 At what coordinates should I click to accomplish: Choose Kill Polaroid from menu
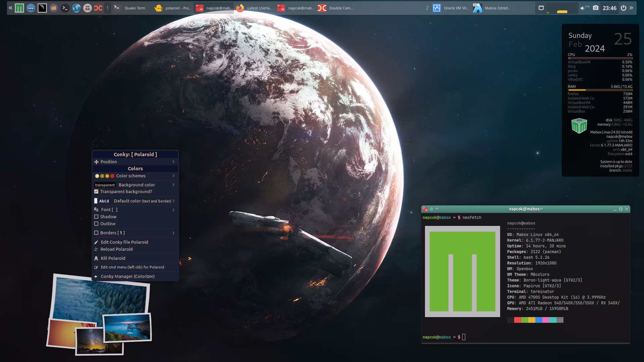click(113, 258)
